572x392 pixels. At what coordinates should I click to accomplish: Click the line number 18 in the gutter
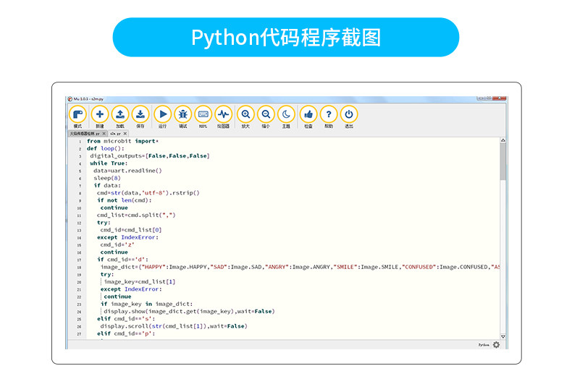pyautogui.click(x=79, y=268)
